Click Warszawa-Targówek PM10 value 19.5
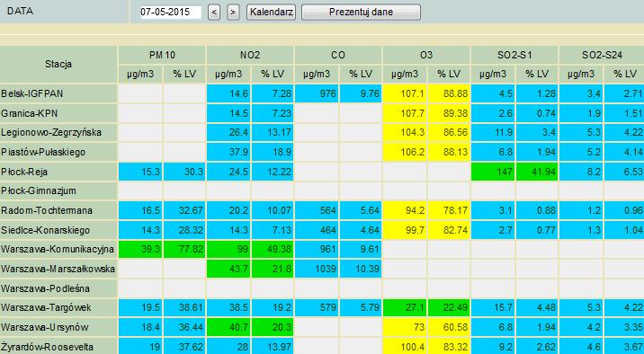The image size is (644, 354). click(x=140, y=307)
